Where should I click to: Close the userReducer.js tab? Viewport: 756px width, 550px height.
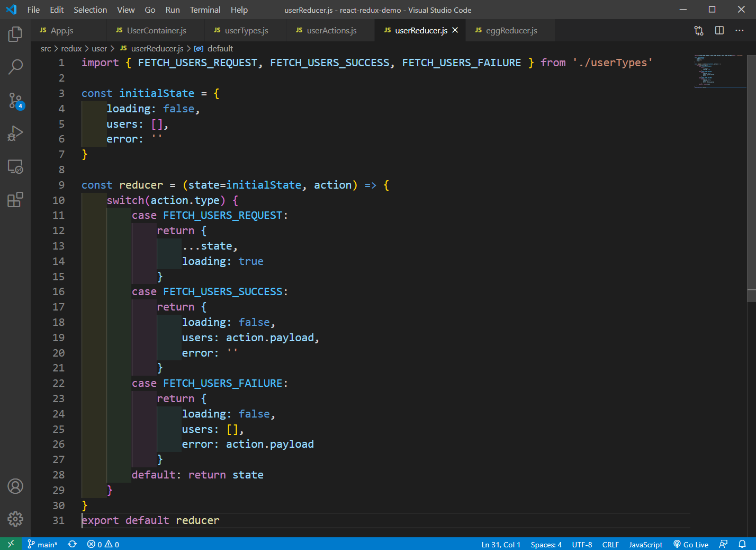(x=455, y=30)
